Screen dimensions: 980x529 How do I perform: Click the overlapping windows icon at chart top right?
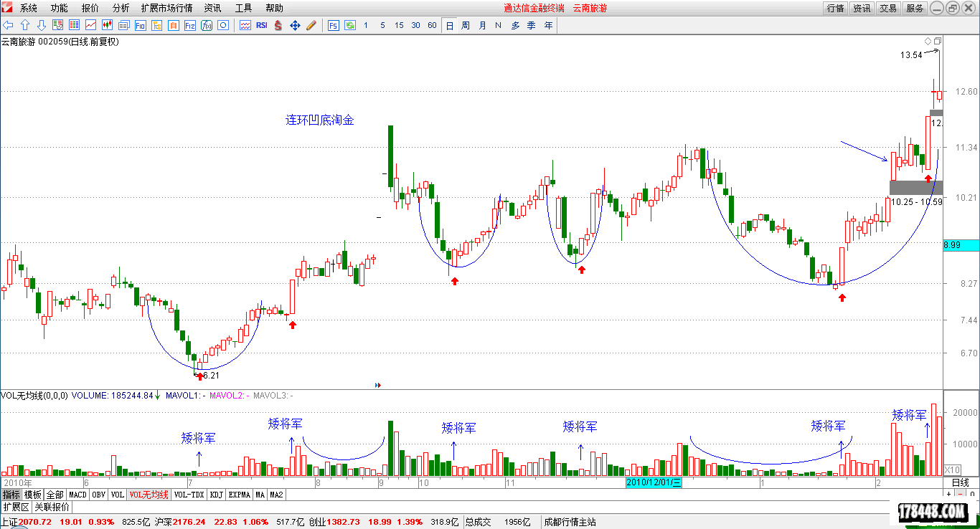[x=937, y=41]
